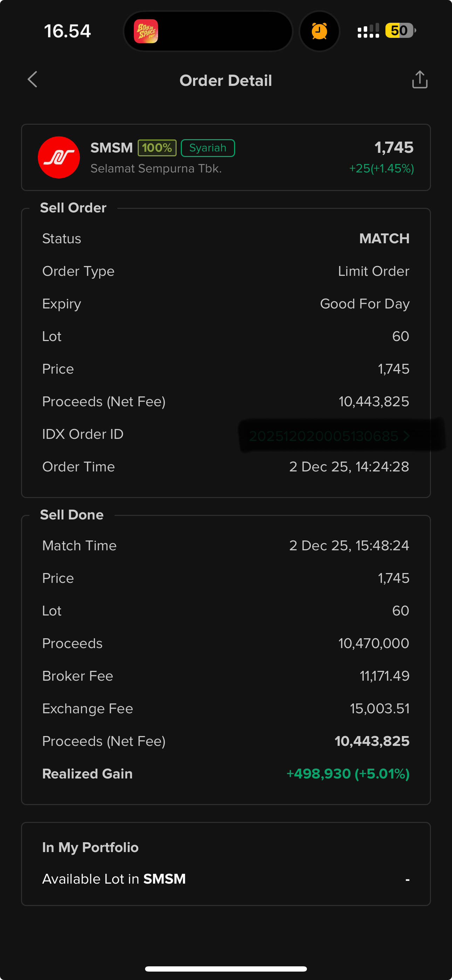
Task: Open the IDX Order ID chevron link
Action: point(406,436)
